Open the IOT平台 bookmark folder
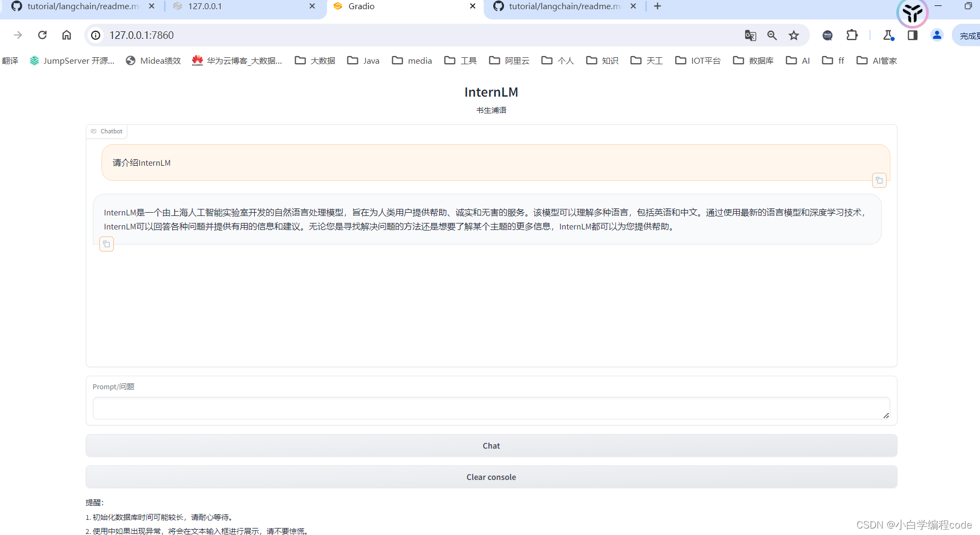Viewport: 980px width, 535px height. pos(698,60)
